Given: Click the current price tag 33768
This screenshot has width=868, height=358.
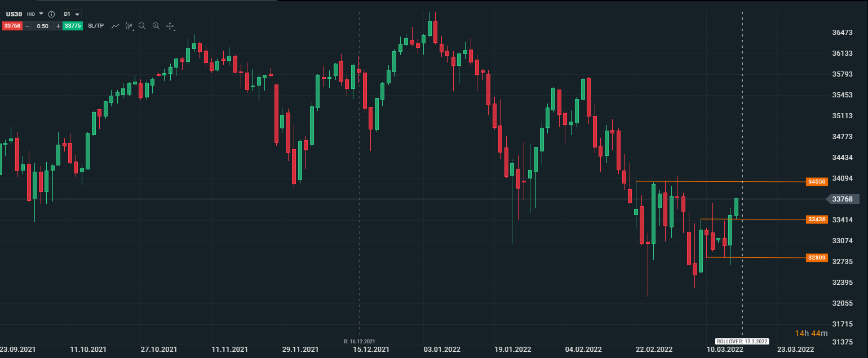Looking at the screenshot, I should click(842, 199).
